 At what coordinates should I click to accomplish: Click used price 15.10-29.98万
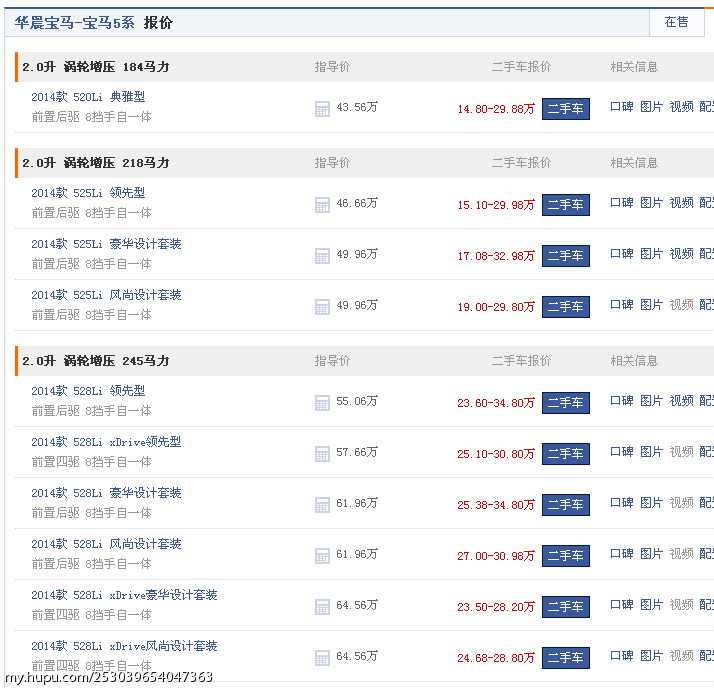click(x=496, y=205)
